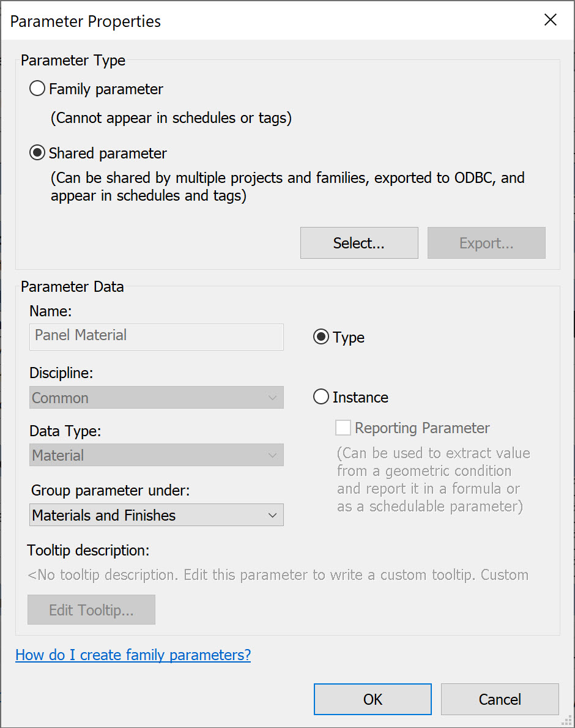The width and height of the screenshot is (575, 728).
Task: Select the Family parameter radio button
Action: (37, 88)
